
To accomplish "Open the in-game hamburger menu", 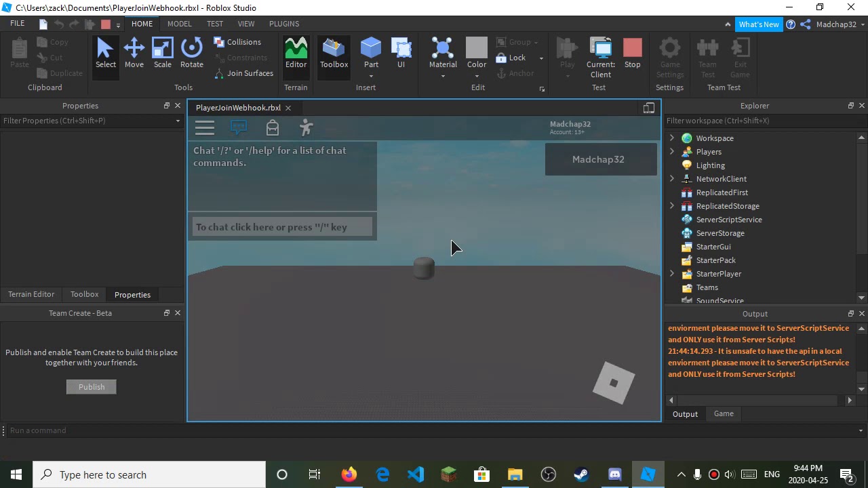I will tap(205, 127).
